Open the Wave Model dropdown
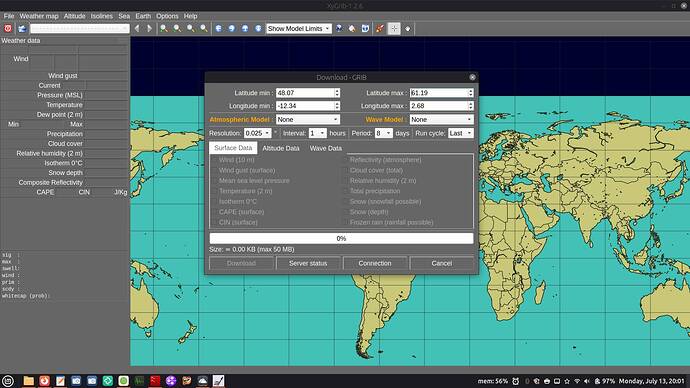690x388 pixels. tap(441, 120)
